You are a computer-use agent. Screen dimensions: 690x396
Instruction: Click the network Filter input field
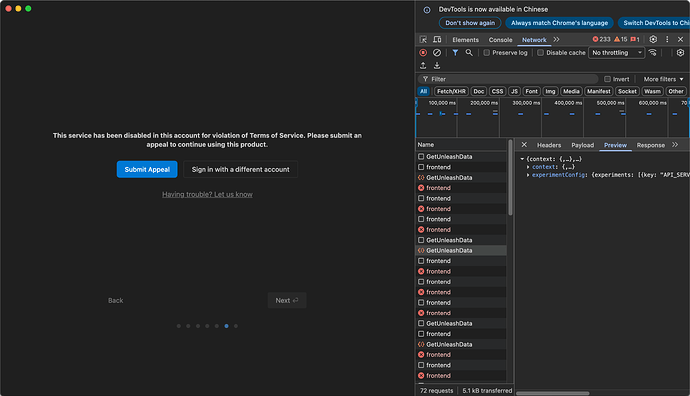(508, 79)
